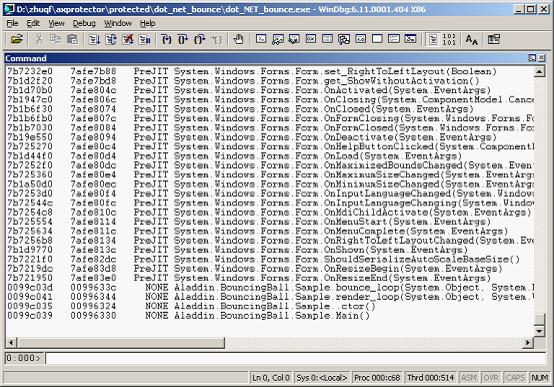Click the Break execution icon
This screenshot has width=554, height=387.
pyautogui.click(x=145, y=39)
